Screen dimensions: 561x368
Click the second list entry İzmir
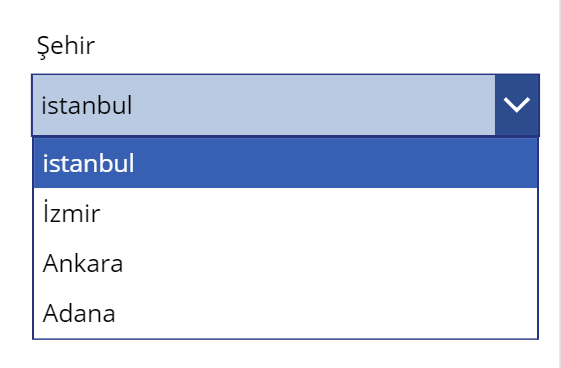coord(285,213)
